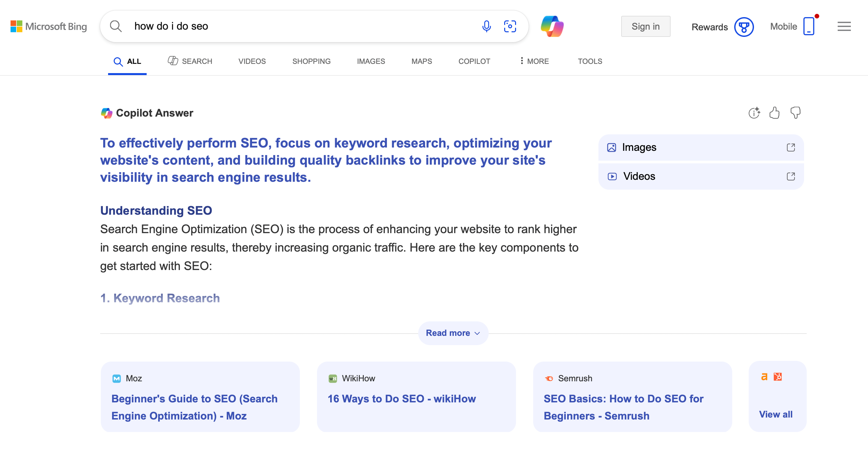Give thumbs down to Copilot Answer
868x461 pixels.
[x=795, y=113]
